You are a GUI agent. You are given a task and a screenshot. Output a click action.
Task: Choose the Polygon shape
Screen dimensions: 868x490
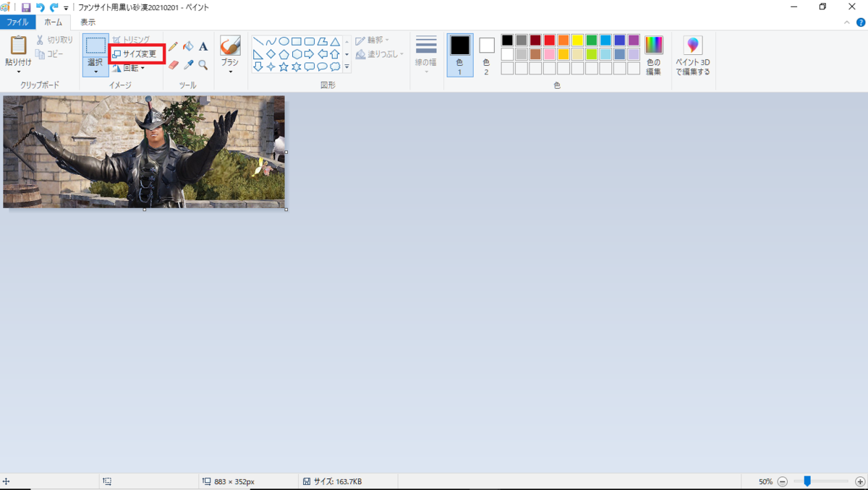tap(323, 41)
